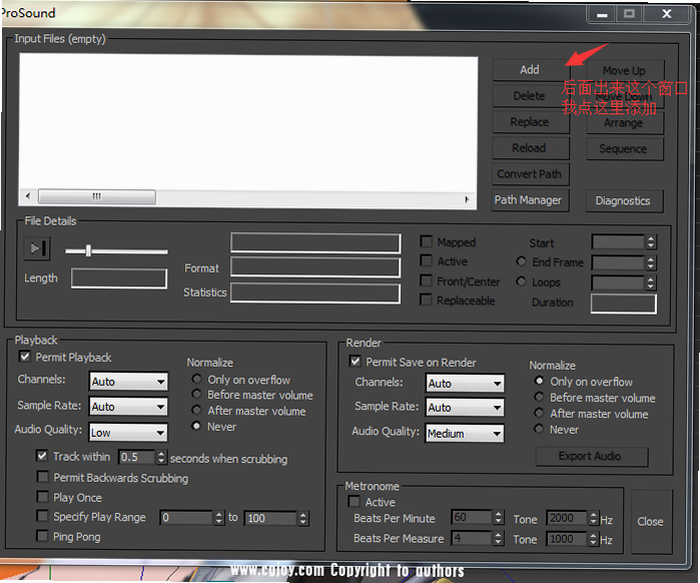Viewport: 700px width, 583px height.
Task: Disable the Permit Playback checkbox
Action: coord(25,357)
